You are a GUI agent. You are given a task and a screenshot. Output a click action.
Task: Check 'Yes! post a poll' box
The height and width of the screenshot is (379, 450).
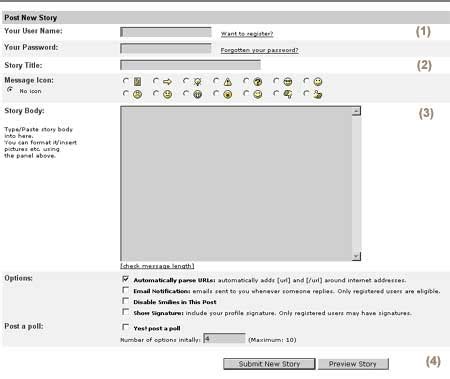click(126, 327)
